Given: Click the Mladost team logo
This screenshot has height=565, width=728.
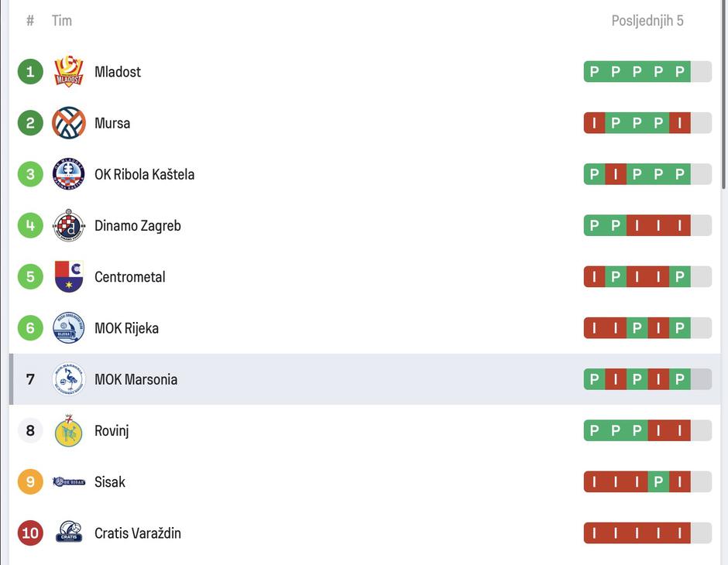Looking at the screenshot, I should click(x=69, y=72).
